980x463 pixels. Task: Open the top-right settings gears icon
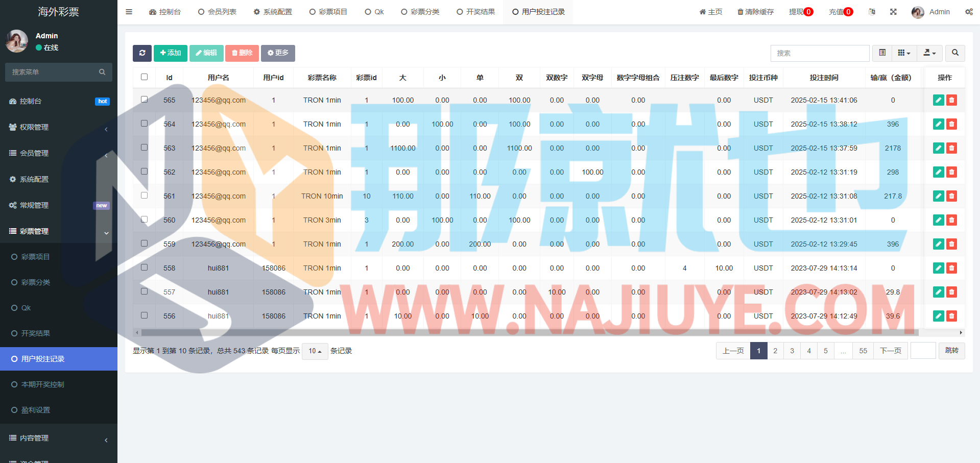(969, 12)
